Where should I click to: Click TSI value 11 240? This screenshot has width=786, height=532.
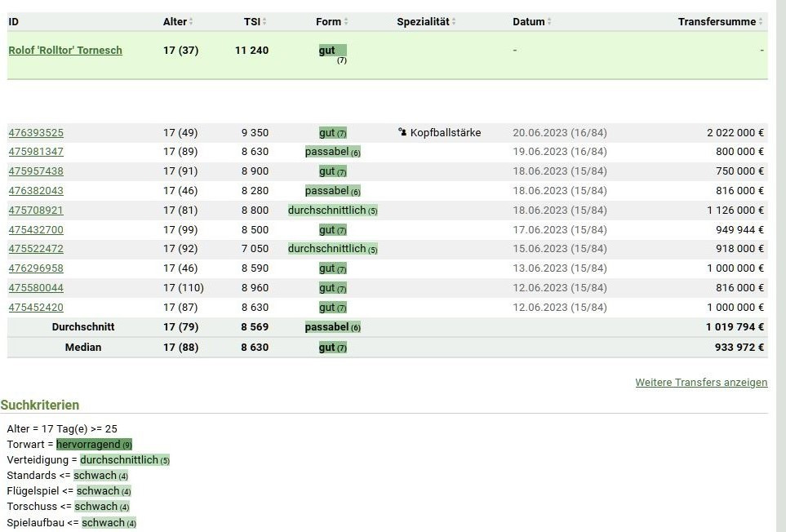pyautogui.click(x=251, y=50)
